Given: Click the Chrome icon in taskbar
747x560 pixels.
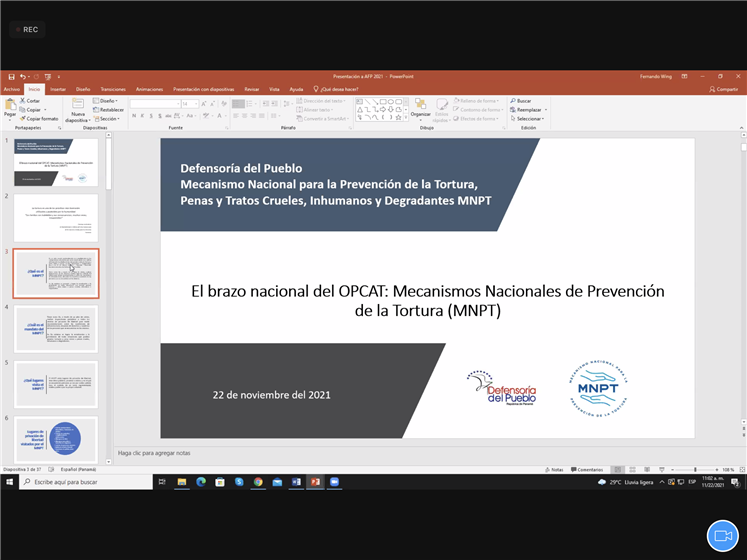Looking at the screenshot, I should [x=258, y=482].
